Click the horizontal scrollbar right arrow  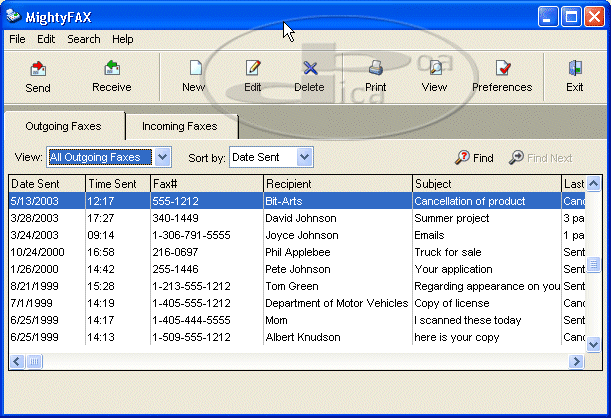(575, 361)
